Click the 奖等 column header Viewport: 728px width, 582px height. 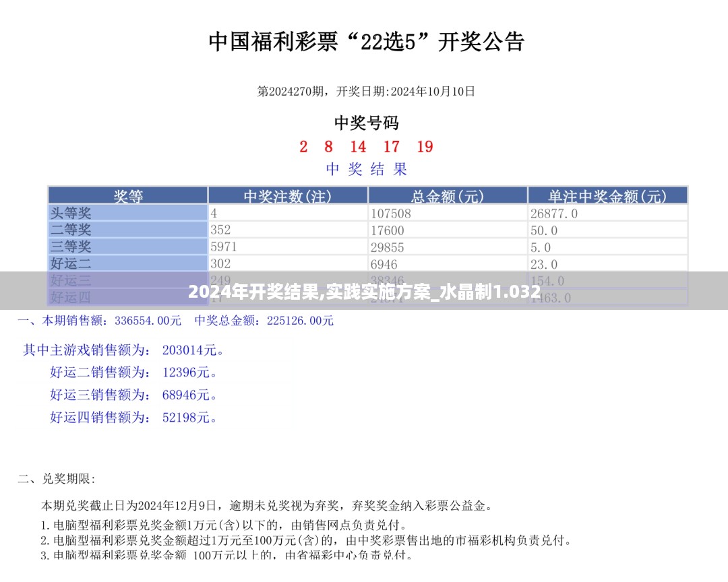tap(127, 196)
